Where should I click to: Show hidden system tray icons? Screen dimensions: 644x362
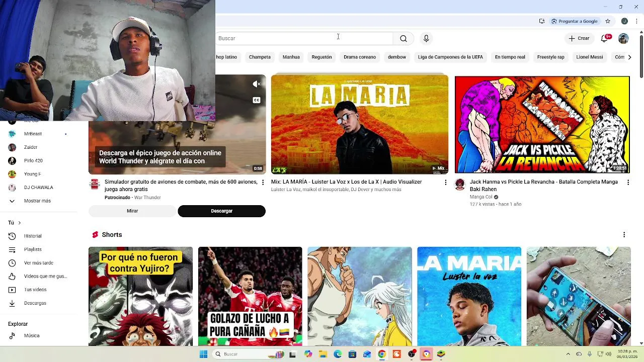(x=568, y=354)
